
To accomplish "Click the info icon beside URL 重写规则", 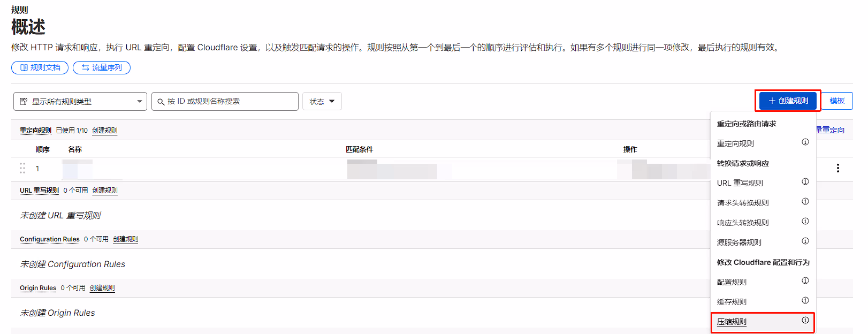I will [x=805, y=181].
